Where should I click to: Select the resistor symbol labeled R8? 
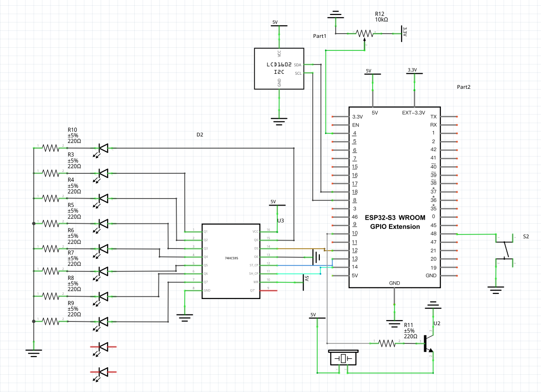50,296
